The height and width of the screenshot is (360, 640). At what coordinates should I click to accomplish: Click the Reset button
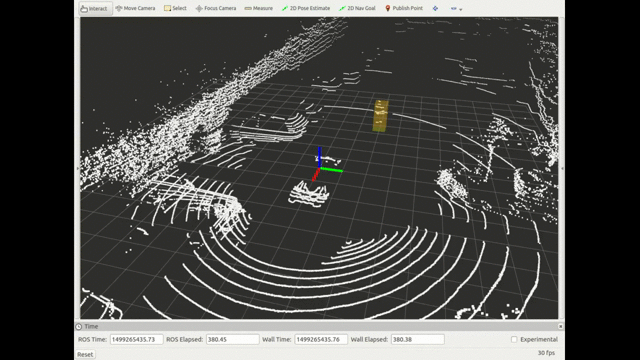(85, 354)
